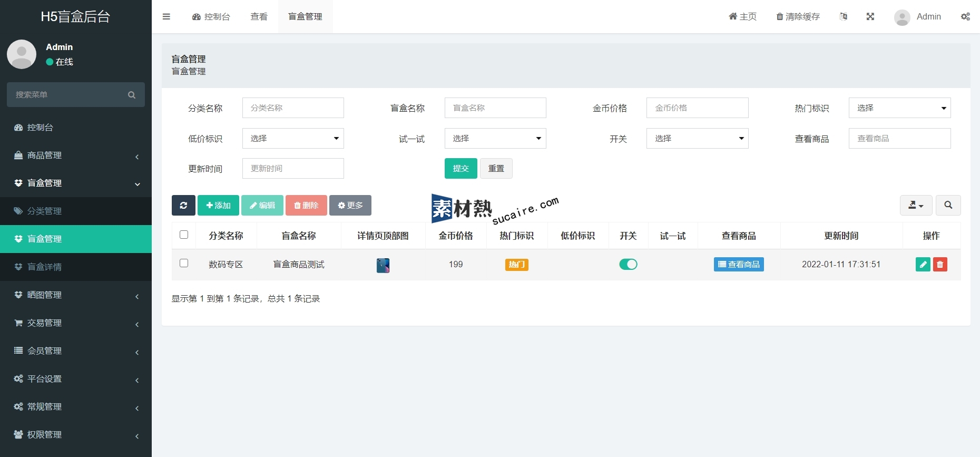Focus the 查看商品 filter input field
This screenshot has height=457, width=980.
pos(899,138)
